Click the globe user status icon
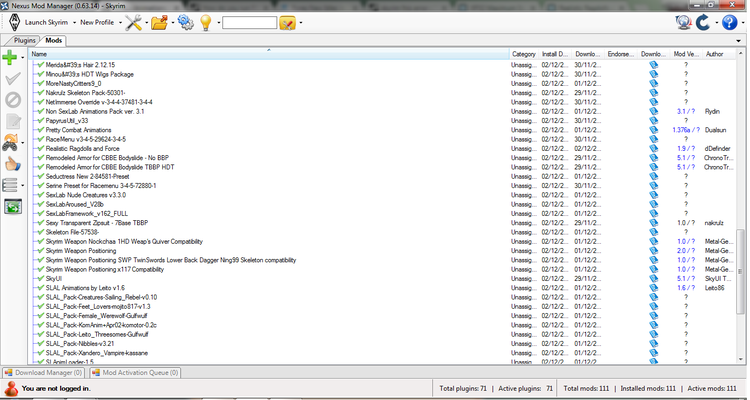Screen dimensions: 750x400 [x=684, y=22]
